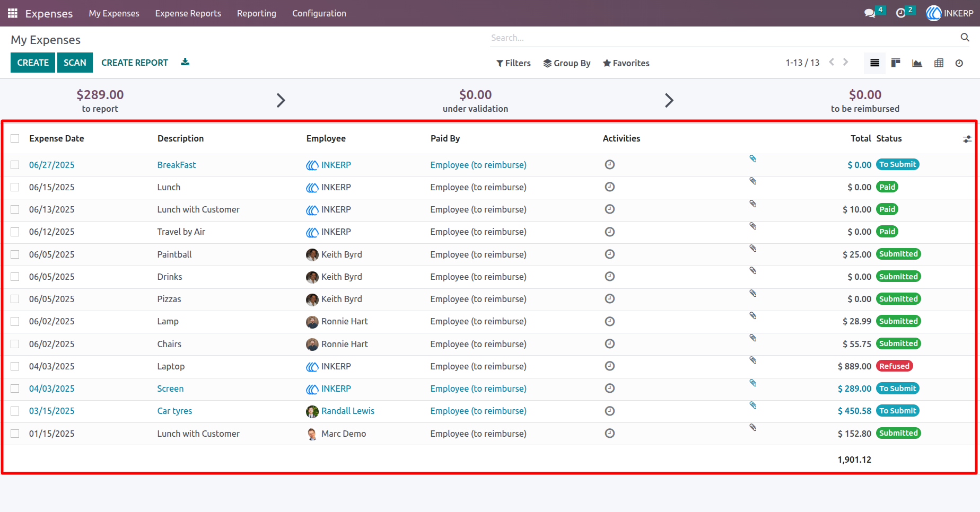This screenshot has height=512, width=980.
Task: Click the SCAN button
Action: 75,63
